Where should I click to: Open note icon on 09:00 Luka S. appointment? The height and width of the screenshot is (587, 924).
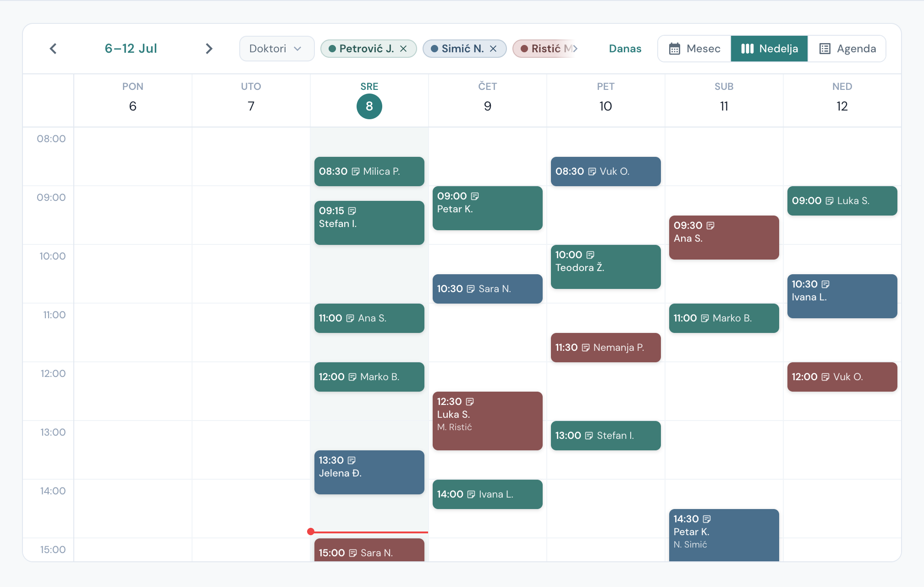830,201
